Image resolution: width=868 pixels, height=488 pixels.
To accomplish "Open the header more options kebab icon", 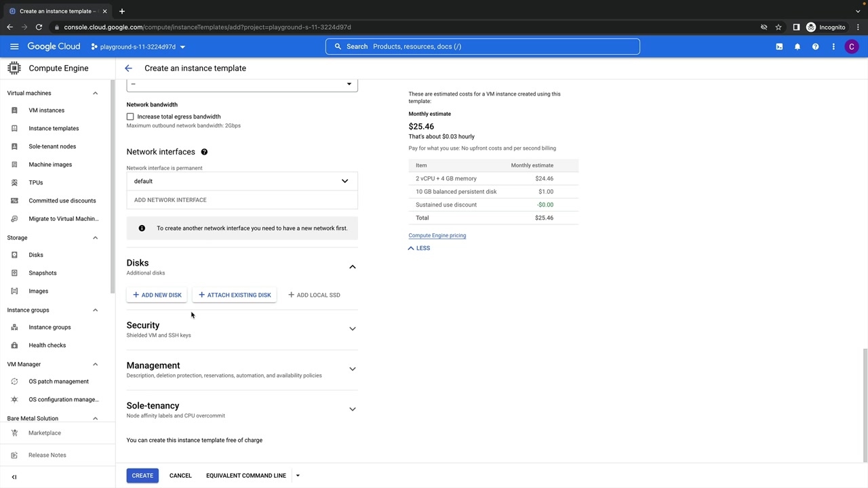I will pyautogui.click(x=833, y=47).
